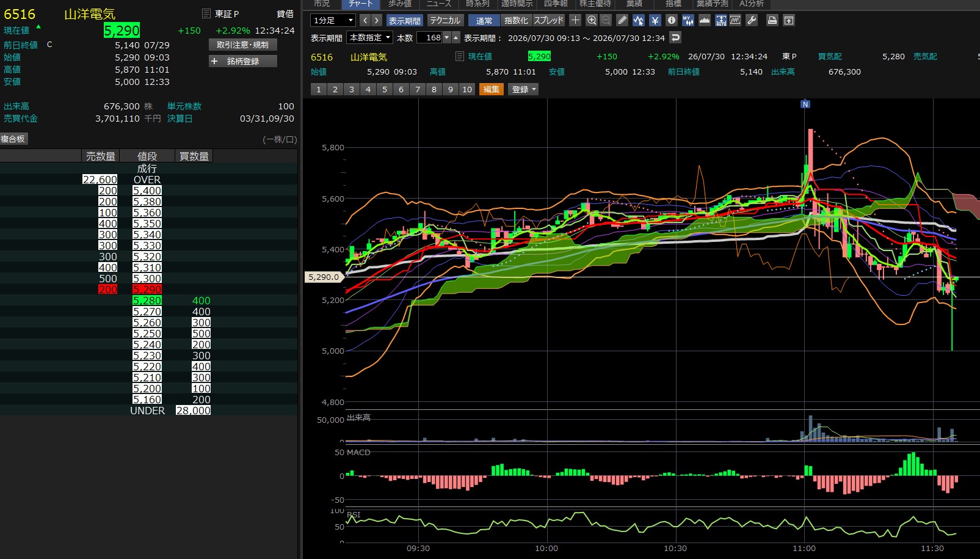Click the 銘柄登録 button
Screen dimensions: 980x559
click(243, 61)
